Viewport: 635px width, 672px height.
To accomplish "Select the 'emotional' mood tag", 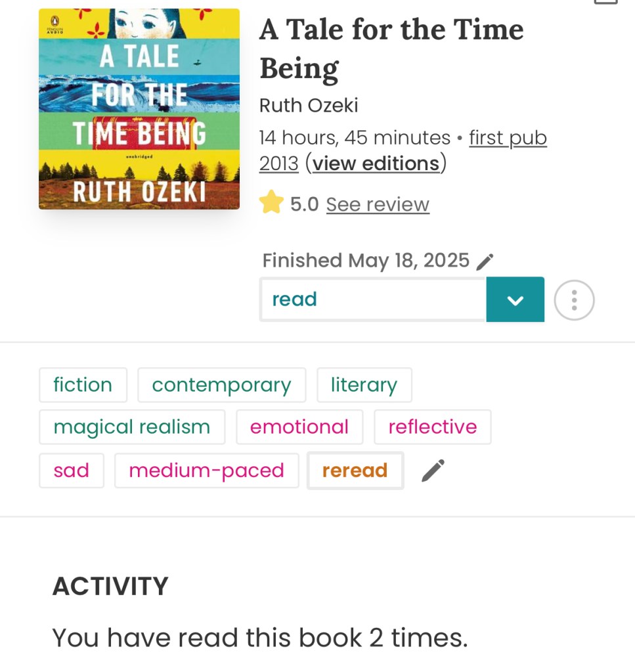I will 299,427.
